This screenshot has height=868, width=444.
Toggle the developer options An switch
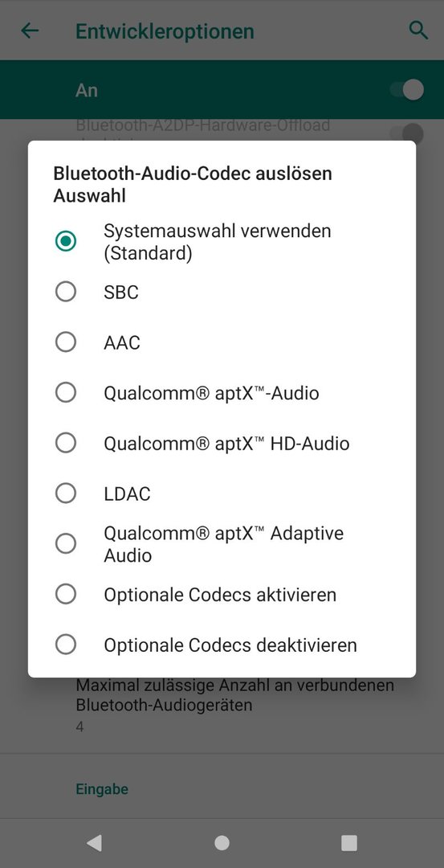[407, 90]
